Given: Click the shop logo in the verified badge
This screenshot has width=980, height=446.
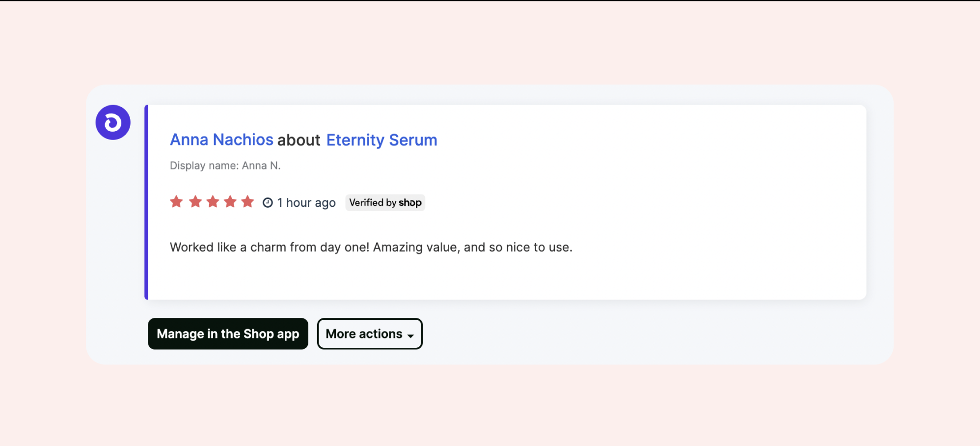Looking at the screenshot, I should [410, 203].
